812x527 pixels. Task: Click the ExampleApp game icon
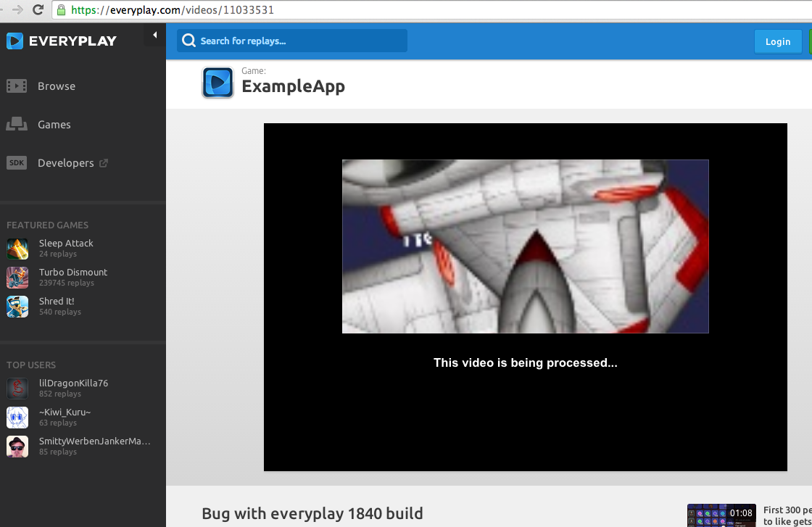217,83
